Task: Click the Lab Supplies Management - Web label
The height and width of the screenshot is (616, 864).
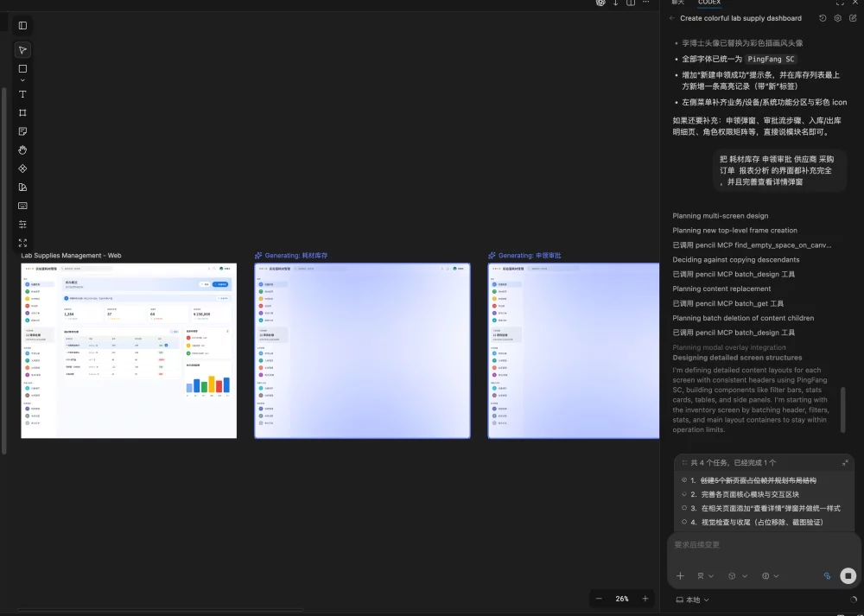Action: pyautogui.click(x=71, y=255)
